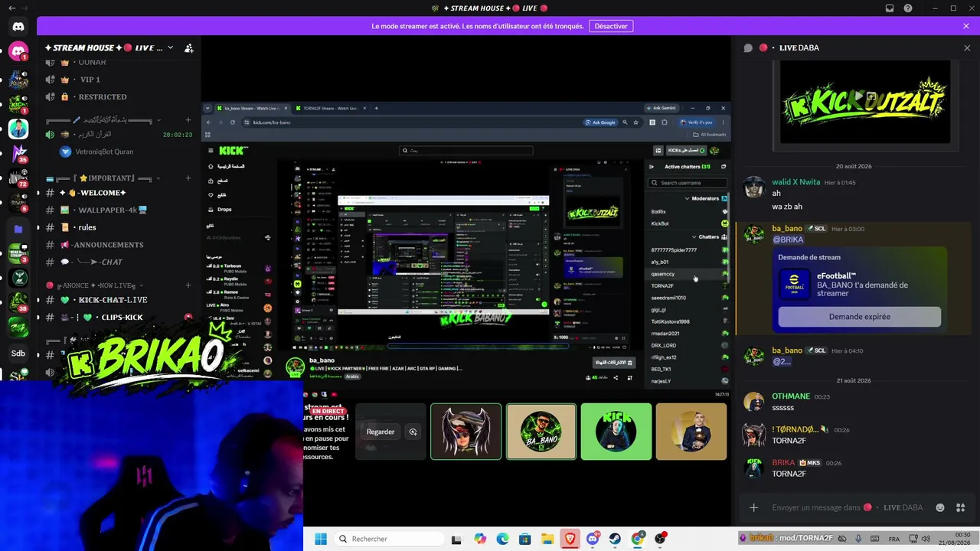980x551 pixels.
Task: Launch Brave browser from taskbar
Action: click(x=570, y=539)
